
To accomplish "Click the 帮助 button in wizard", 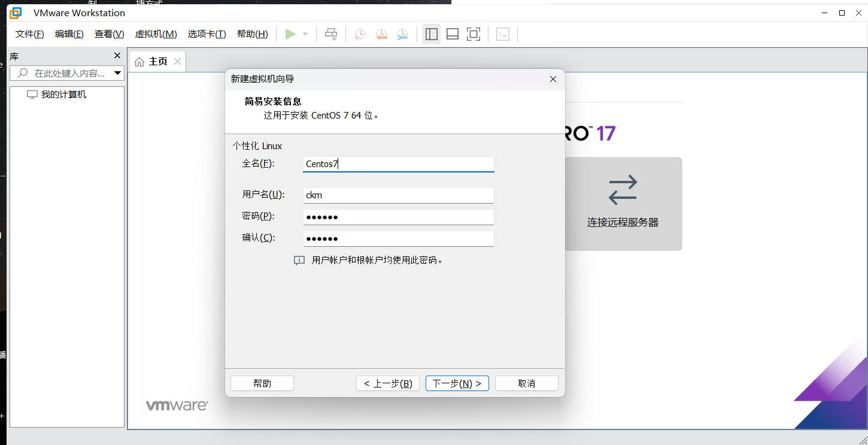I will tap(262, 383).
